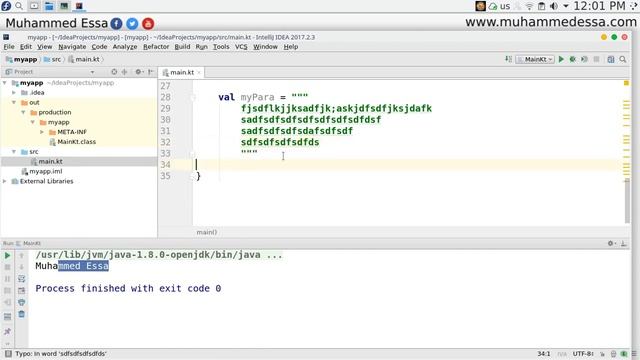The width and height of the screenshot is (640, 360).
Task: Close the main.kt editor tab
Action: coord(199,72)
